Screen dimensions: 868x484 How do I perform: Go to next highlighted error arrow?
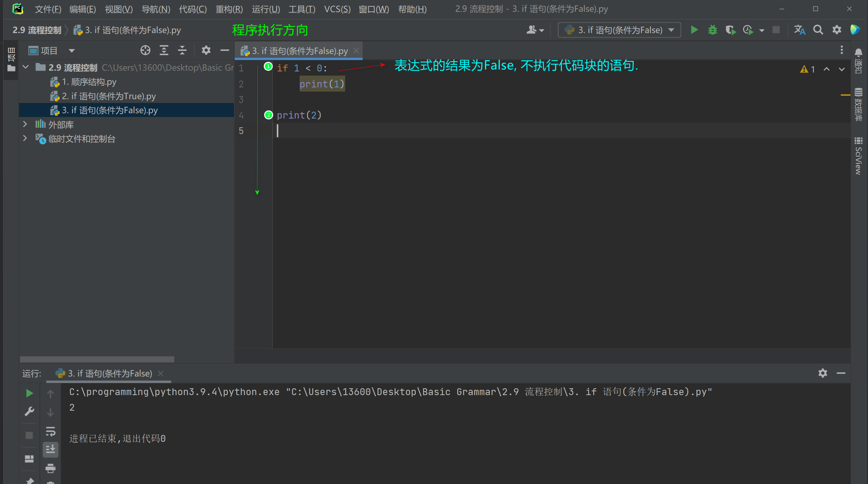(x=842, y=69)
